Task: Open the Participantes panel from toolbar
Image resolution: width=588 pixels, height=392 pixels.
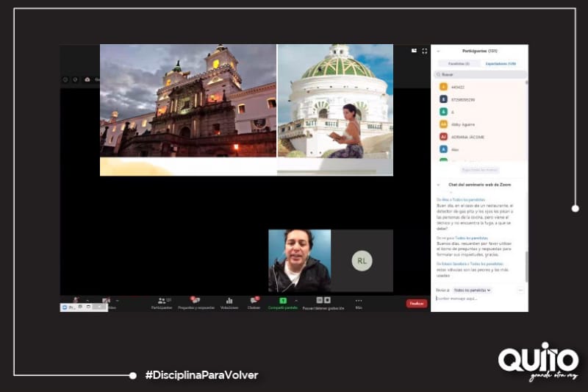Action: 162,302
